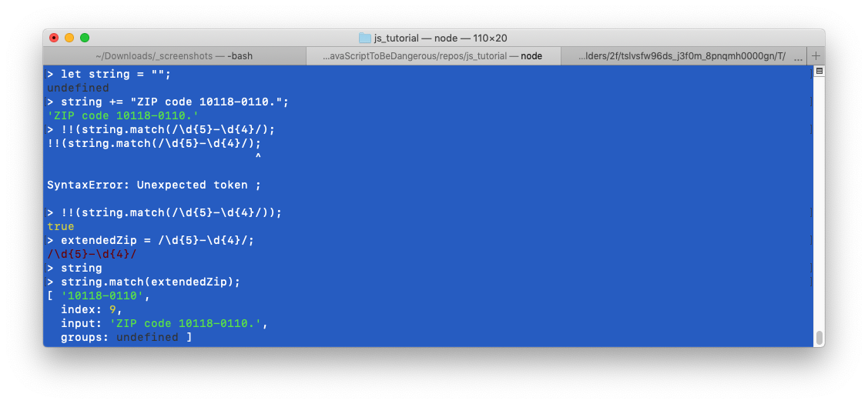This screenshot has width=868, height=404.
Task: Switch to the _screenshots bash tab
Action: (174, 56)
